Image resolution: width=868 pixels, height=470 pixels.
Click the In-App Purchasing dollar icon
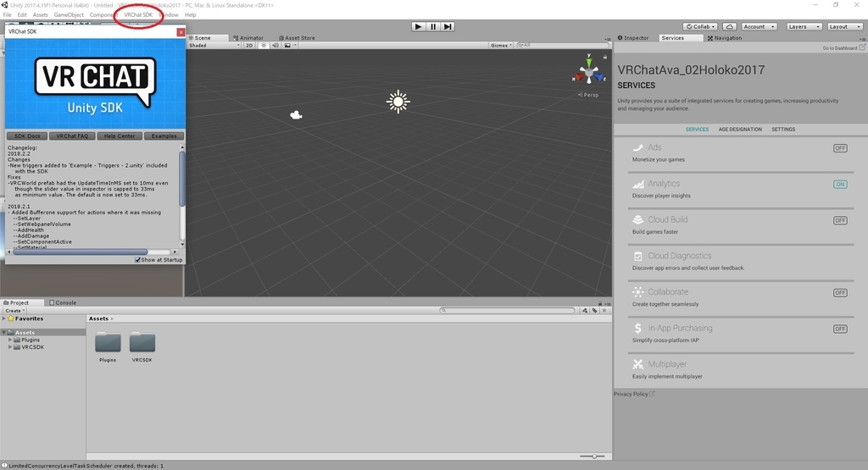point(637,329)
